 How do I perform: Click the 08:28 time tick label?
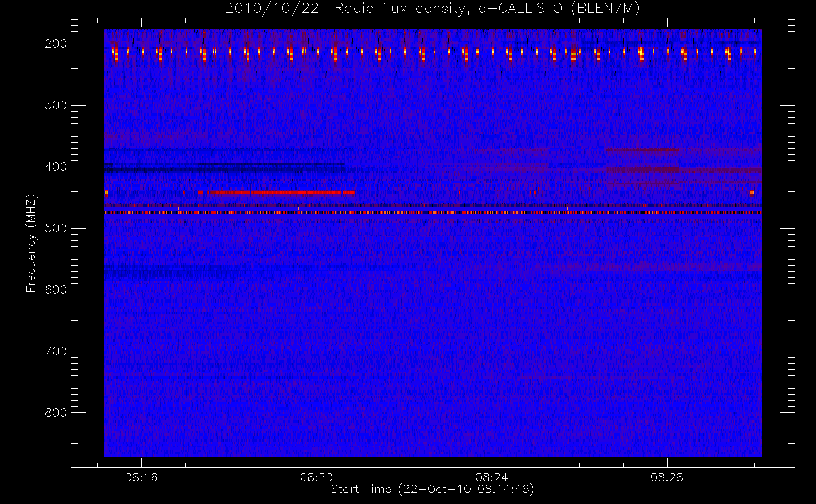(x=667, y=477)
